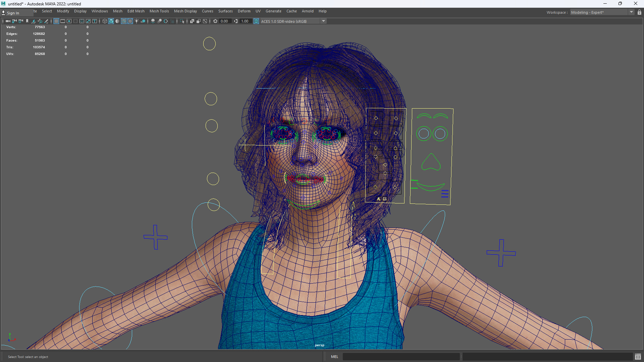The height and width of the screenshot is (362, 644).
Task: Open the ACES view transform dropdown
Action: [323, 21]
